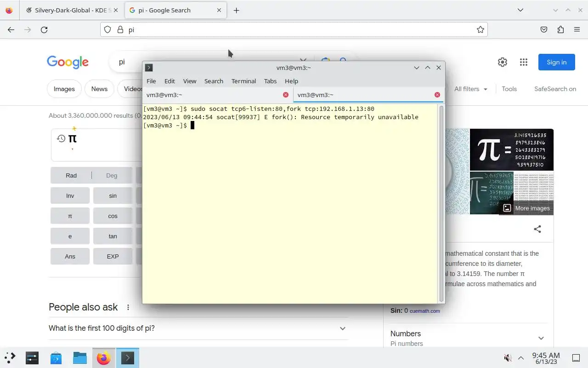Image resolution: width=588 pixels, height=368 pixels.
Task: Toggle the Inv calculator key
Action: tap(70, 195)
